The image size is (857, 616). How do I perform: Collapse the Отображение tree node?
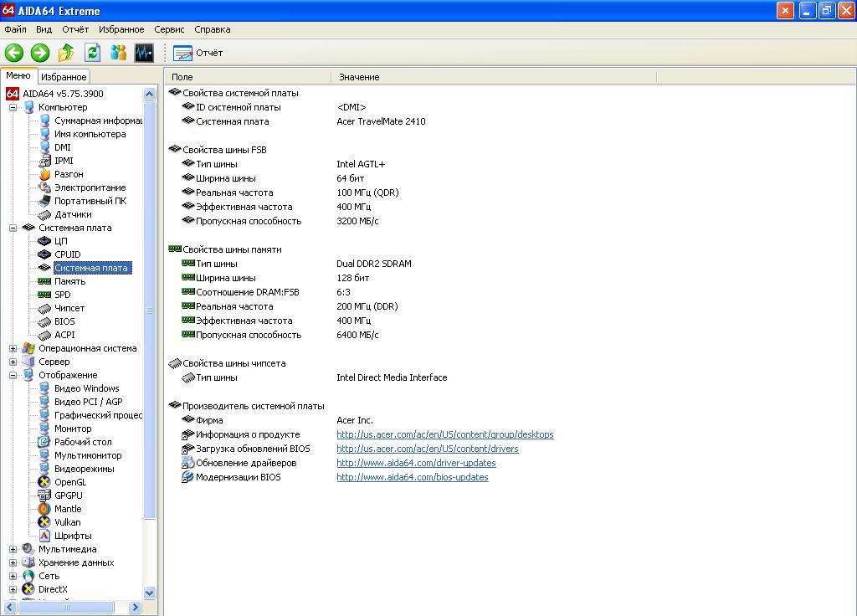(x=13, y=375)
